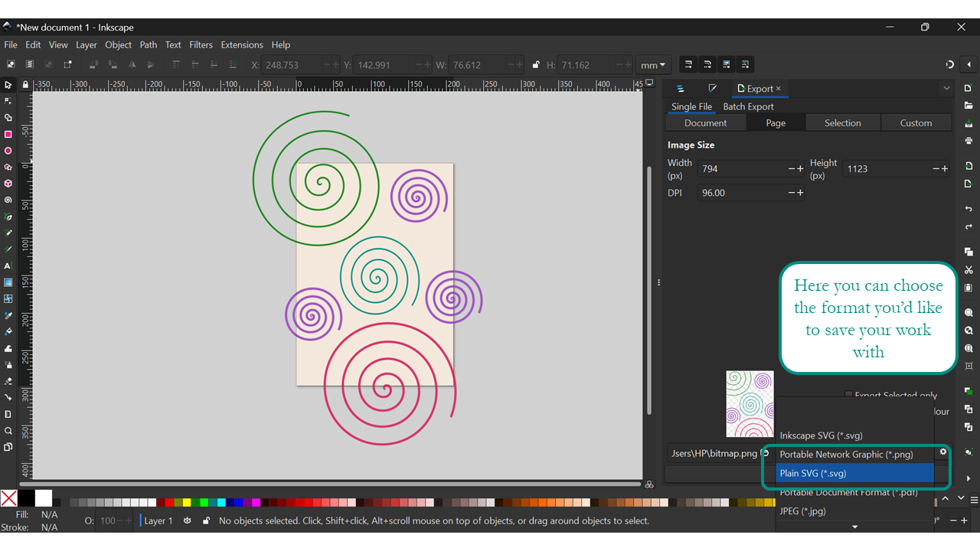The width and height of the screenshot is (980, 551).
Task: Select the Connector tool
Action: pyautogui.click(x=8, y=397)
